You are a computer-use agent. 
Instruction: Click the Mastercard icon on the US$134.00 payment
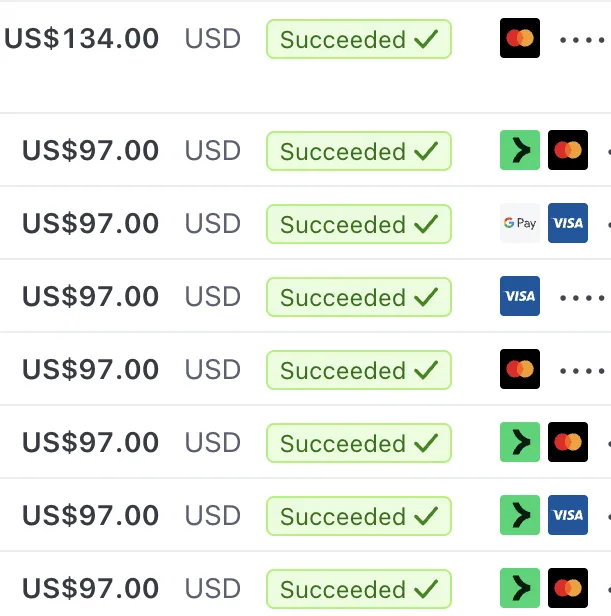tap(519, 38)
